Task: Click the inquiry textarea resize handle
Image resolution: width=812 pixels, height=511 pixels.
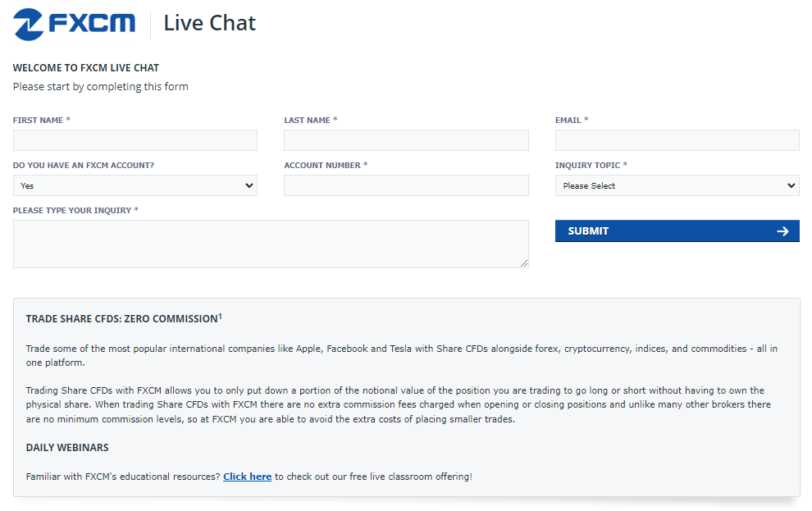Action: 524,263
